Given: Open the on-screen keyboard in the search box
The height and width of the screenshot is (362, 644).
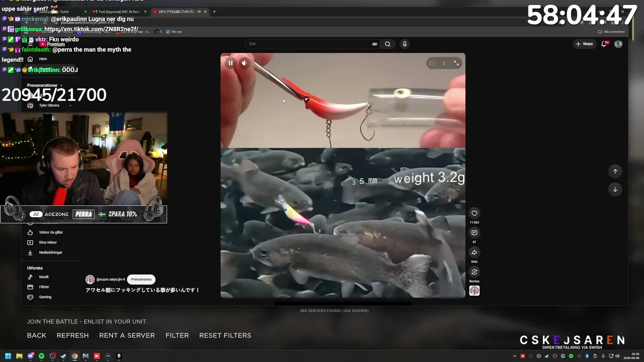Looking at the screenshot, I should [x=374, y=44].
